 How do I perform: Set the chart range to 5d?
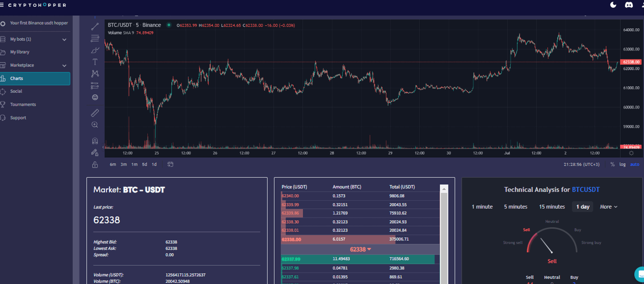144,164
